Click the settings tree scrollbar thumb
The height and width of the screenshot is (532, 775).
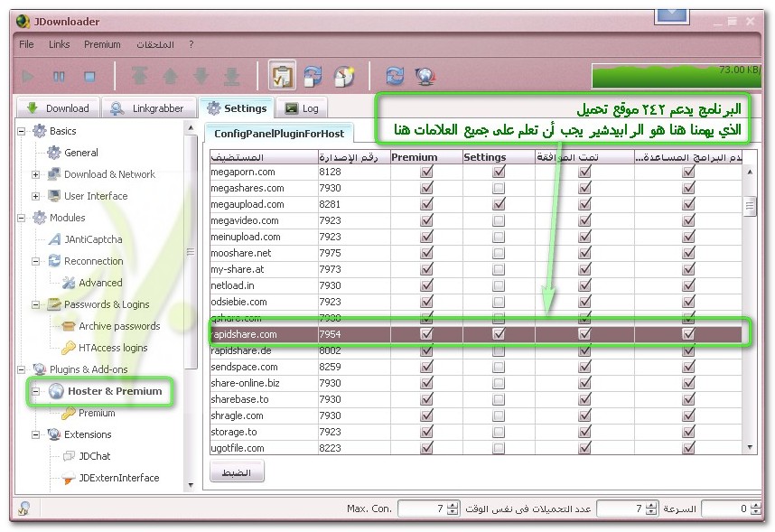[191, 252]
